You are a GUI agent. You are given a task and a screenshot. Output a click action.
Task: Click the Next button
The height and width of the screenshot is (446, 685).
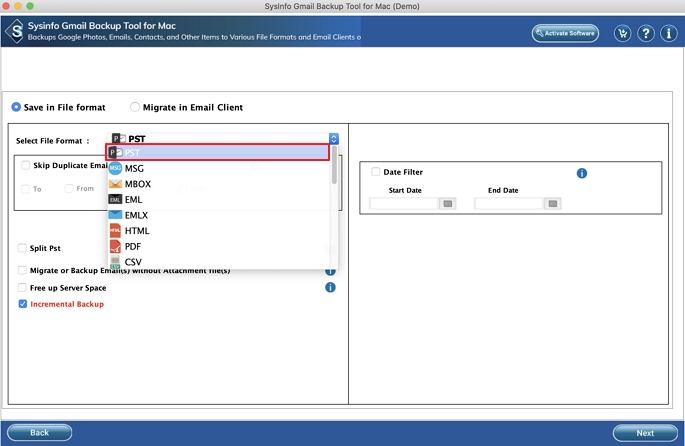click(x=645, y=433)
